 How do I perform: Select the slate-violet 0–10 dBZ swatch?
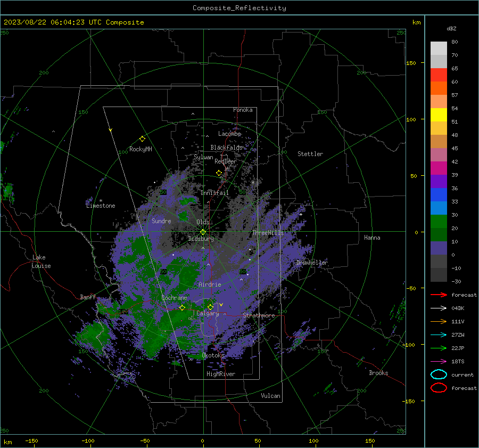pyautogui.click(x=439, y=248)
